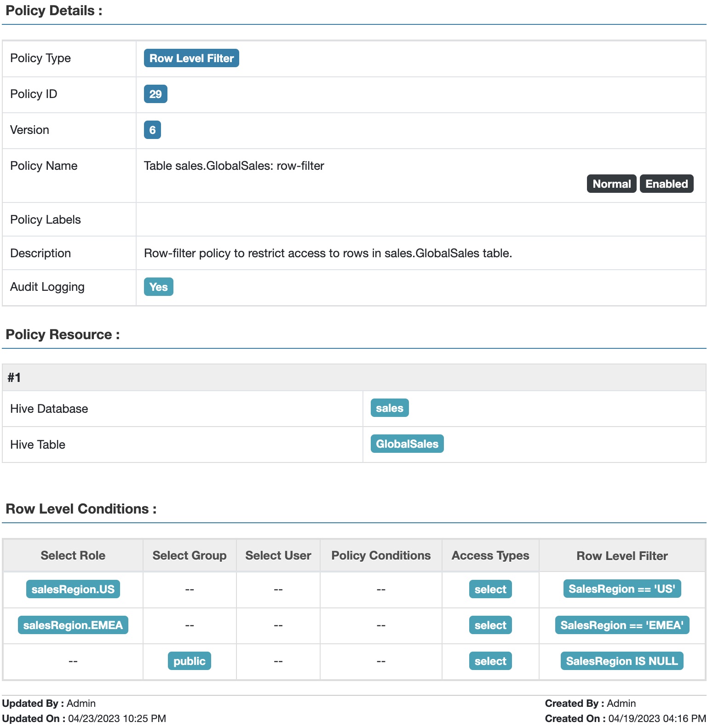Click the select access type for public group

point(490,661)
